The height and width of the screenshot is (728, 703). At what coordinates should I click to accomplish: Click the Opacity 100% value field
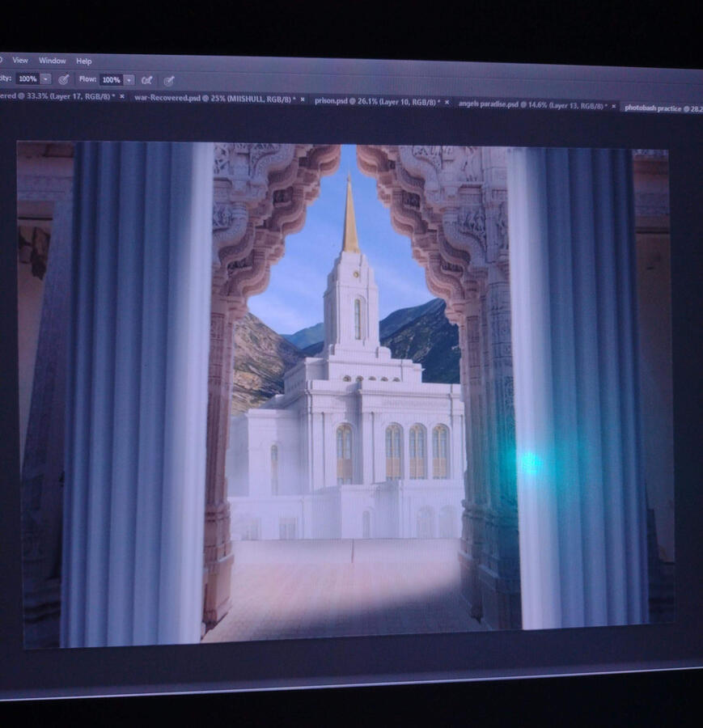click(27, 79)
